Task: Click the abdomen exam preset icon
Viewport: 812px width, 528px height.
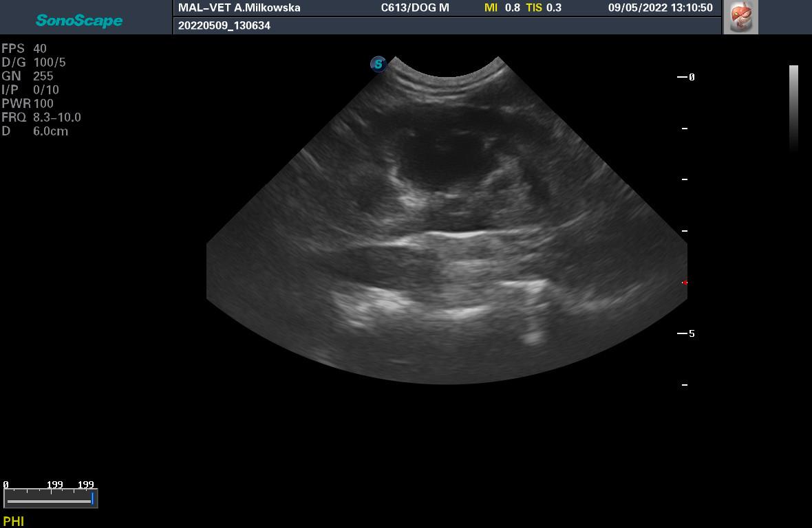Action: (x=741, y=17)
